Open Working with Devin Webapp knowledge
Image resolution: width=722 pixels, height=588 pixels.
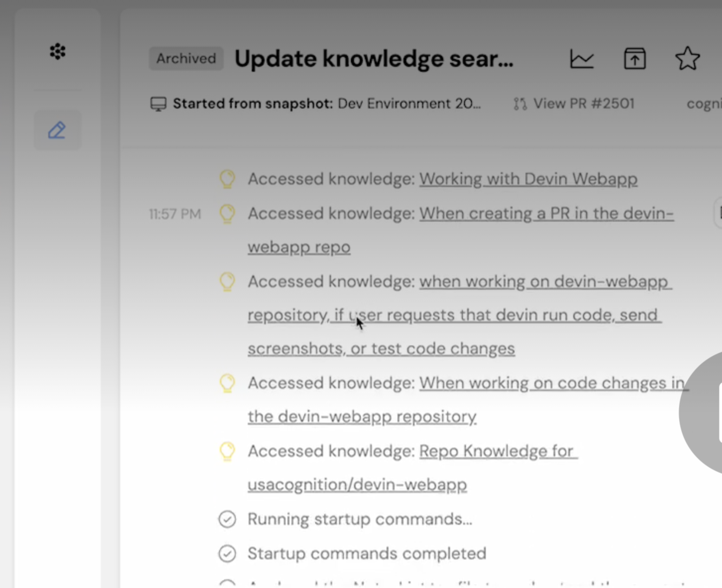click(x=528, y=179)
